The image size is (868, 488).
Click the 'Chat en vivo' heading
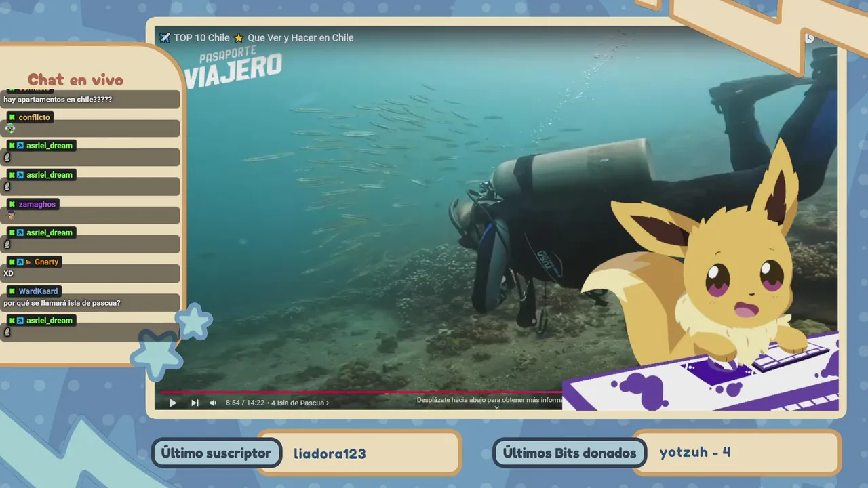pyautogui.click(x=75, y=80)
